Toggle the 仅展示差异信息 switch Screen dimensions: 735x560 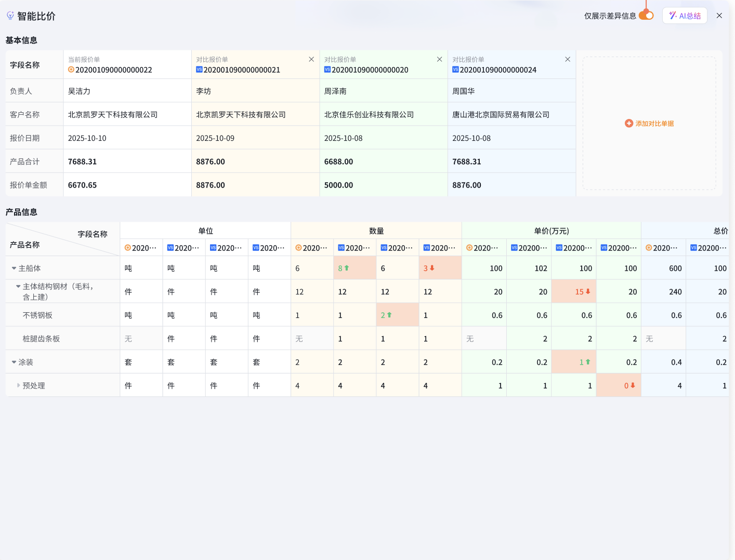pyautogui.click(x=646, y=16)
